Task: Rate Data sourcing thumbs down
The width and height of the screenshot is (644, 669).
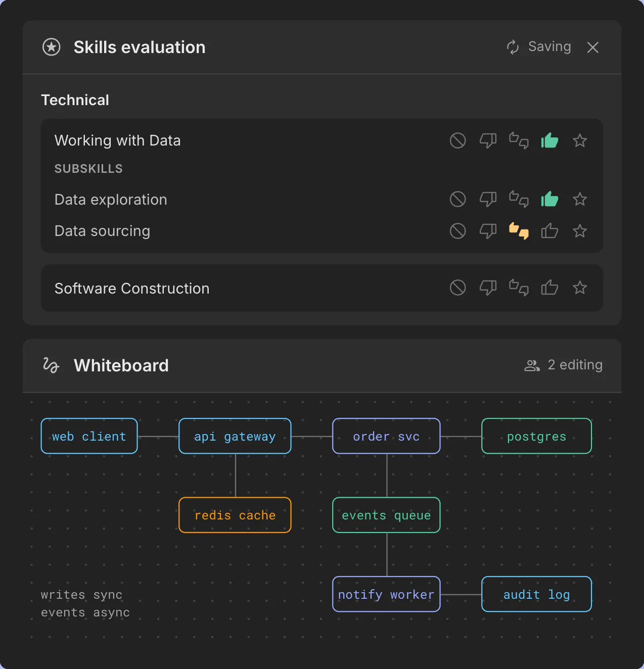Action: [488, 231]
